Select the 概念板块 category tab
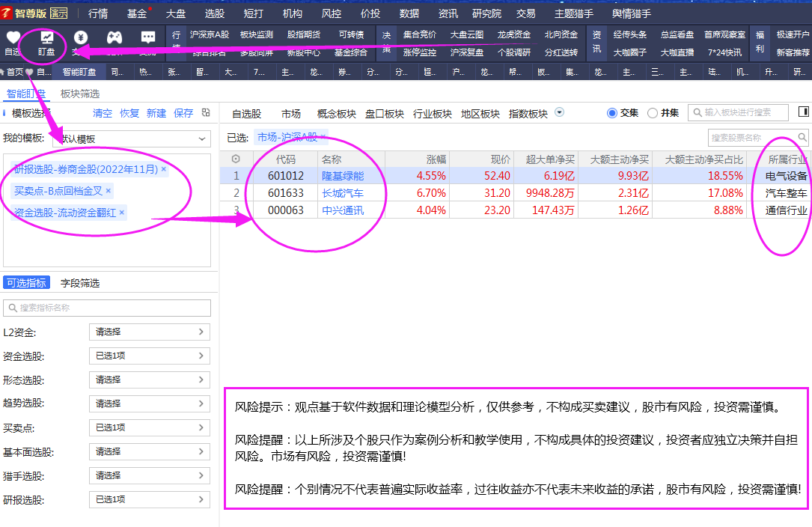 [336, 114]
